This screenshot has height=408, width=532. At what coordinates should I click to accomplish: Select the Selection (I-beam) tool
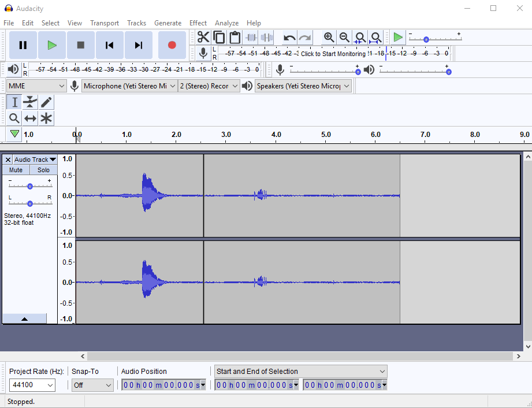click(x=14, y=102)
